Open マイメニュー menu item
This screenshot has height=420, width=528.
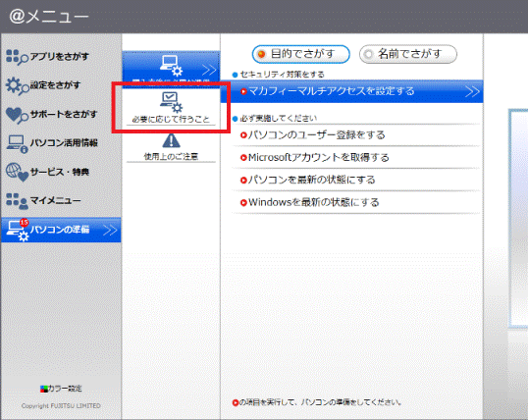pyautogui.click(x=61, y=201)
